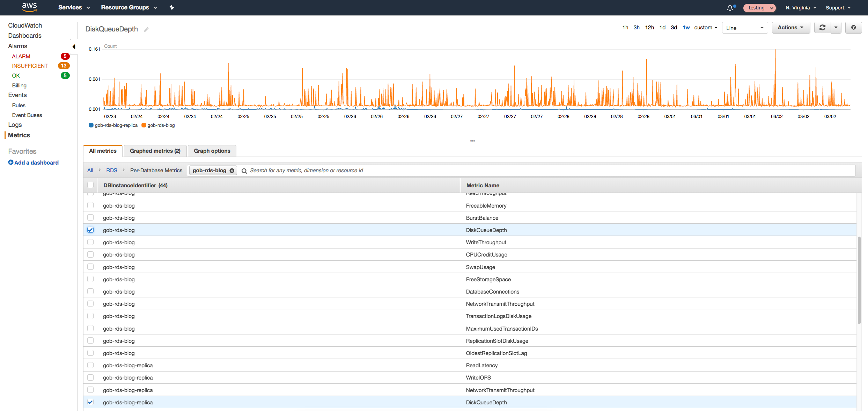Refresh the graph data

pos(822,27)
